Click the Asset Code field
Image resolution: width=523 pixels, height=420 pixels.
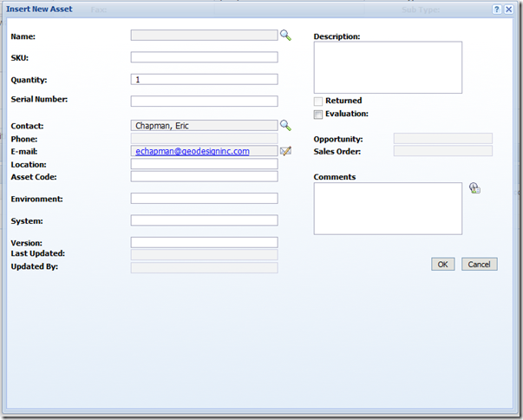tap(204, 176)
